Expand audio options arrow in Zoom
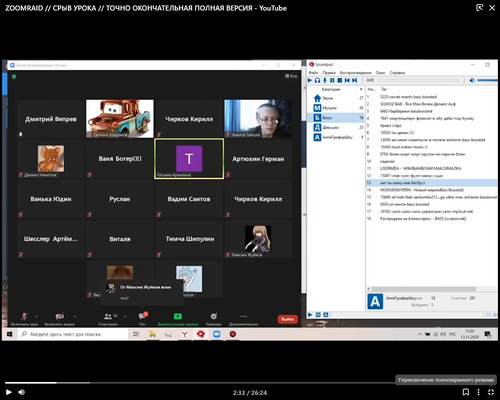The image size is (500, 400). pos(36,316)
